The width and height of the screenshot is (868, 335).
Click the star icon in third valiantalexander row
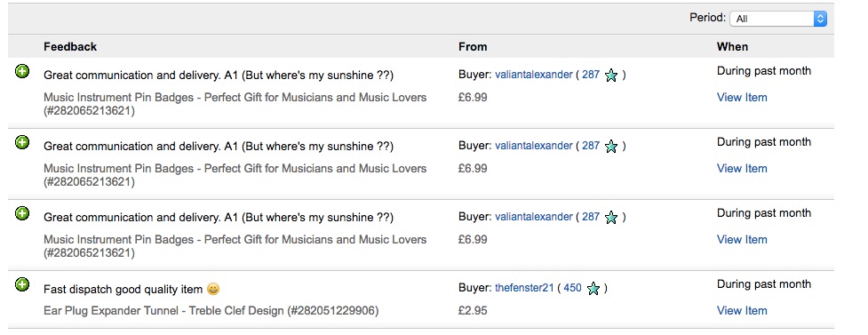[x=611, y=217]
